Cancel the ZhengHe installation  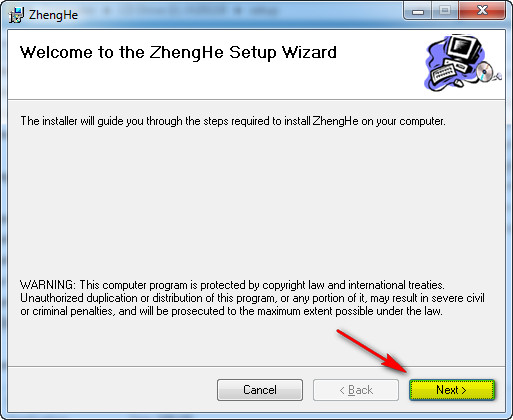coord(260,390)
